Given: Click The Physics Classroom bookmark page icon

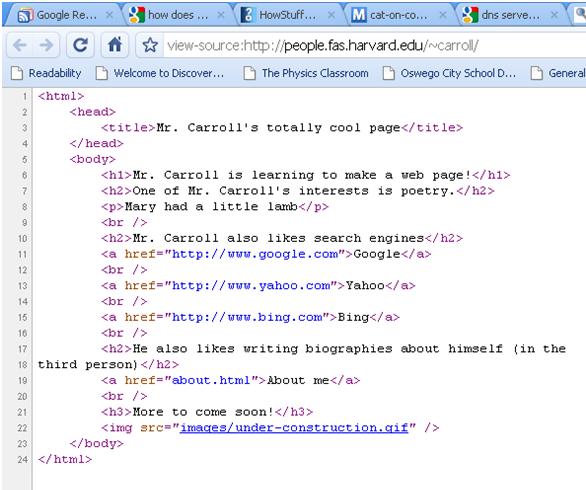Looking at the screenshot, I should [x=249, y=73].
